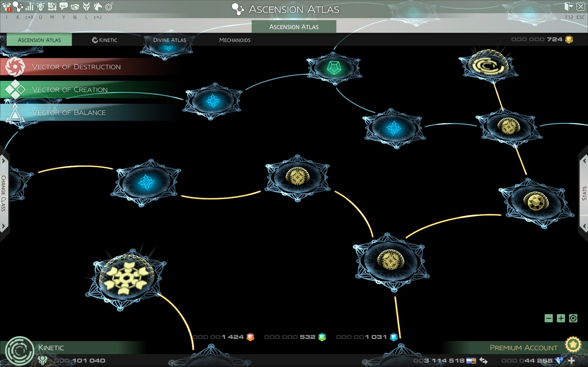
Task: Click the 000 001 424 red currency value
Action: pyautogui.click(x=218, y=337)
